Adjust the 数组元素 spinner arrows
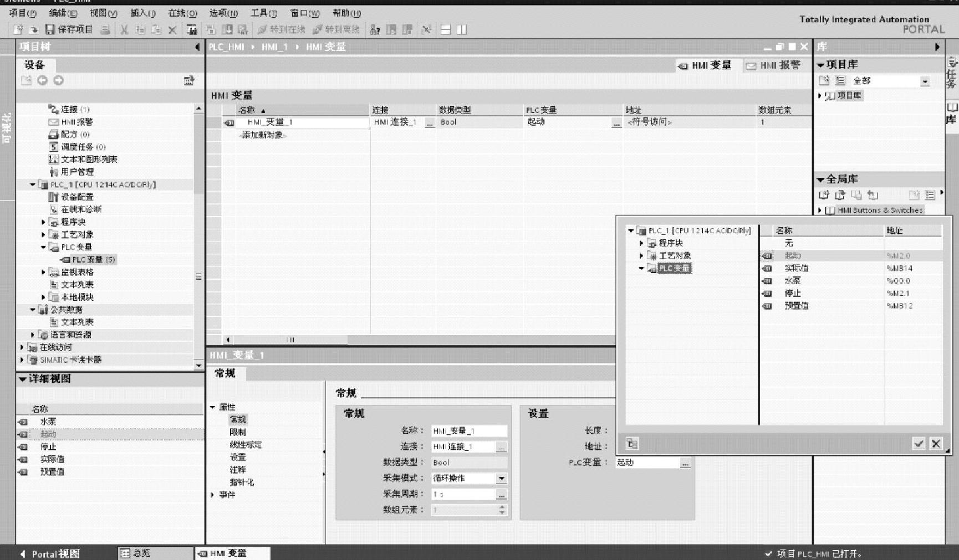The width and height of the screenshot is (959, 560). [x=502, y=510]
